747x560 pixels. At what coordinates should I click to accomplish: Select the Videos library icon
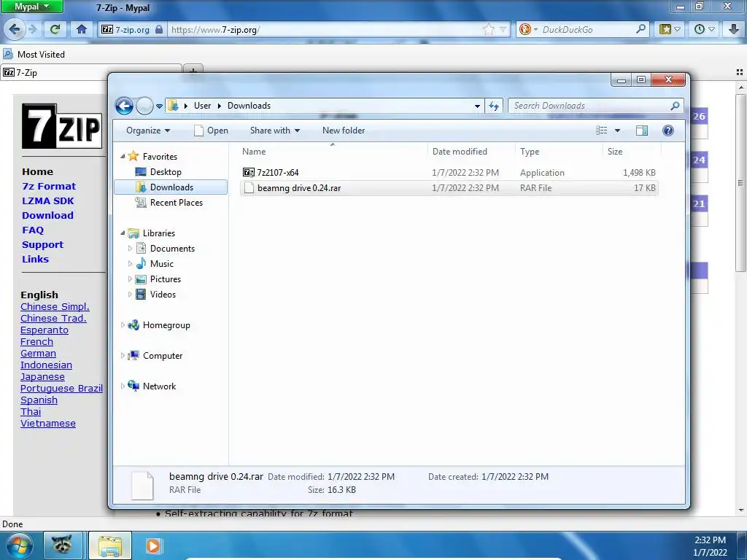coord(141,295)
